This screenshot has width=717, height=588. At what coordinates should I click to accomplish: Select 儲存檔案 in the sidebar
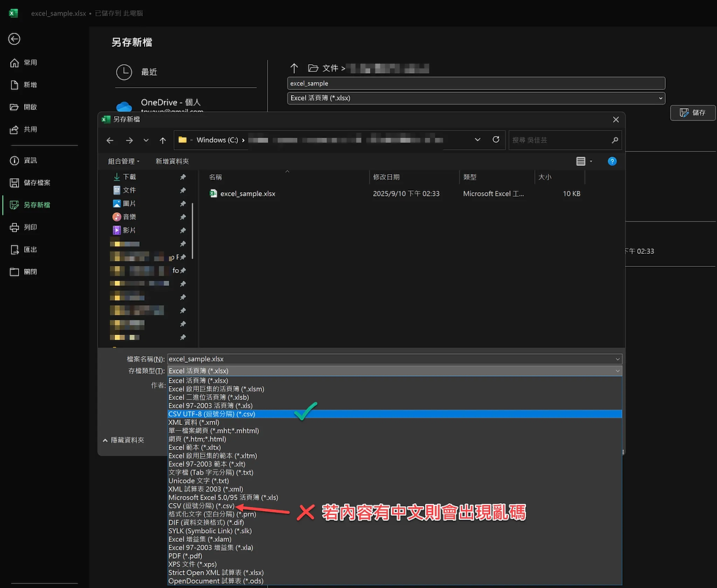pos(30,183)
